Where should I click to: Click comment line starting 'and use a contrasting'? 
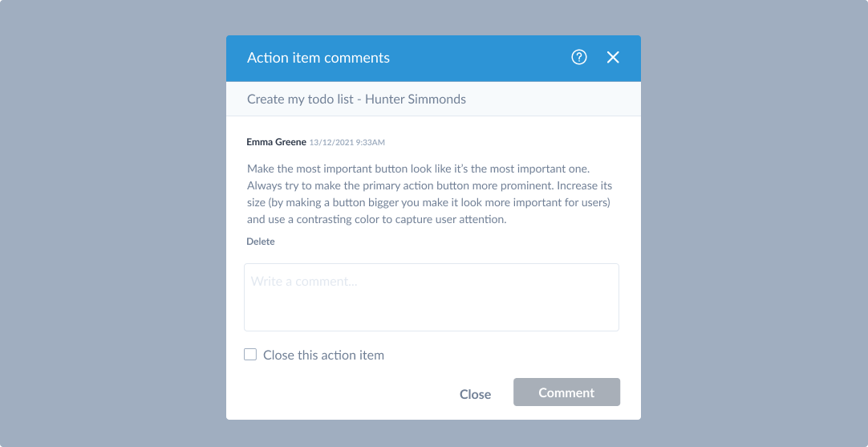377,219
